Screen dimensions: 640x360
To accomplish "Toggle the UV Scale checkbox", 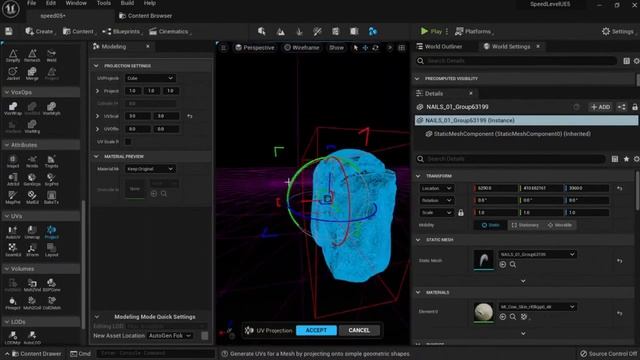I will pyautogui.click(x=128, y=142).
